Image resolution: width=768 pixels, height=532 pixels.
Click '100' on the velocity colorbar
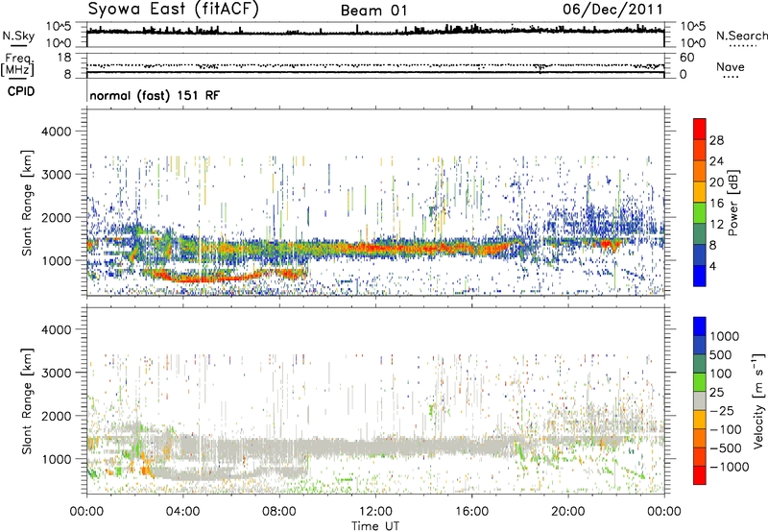(x=721, y=374)
